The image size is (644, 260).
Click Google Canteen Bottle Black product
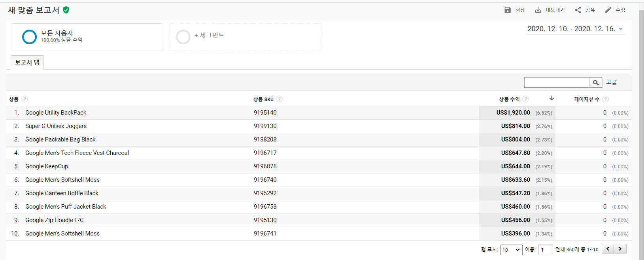62,193
